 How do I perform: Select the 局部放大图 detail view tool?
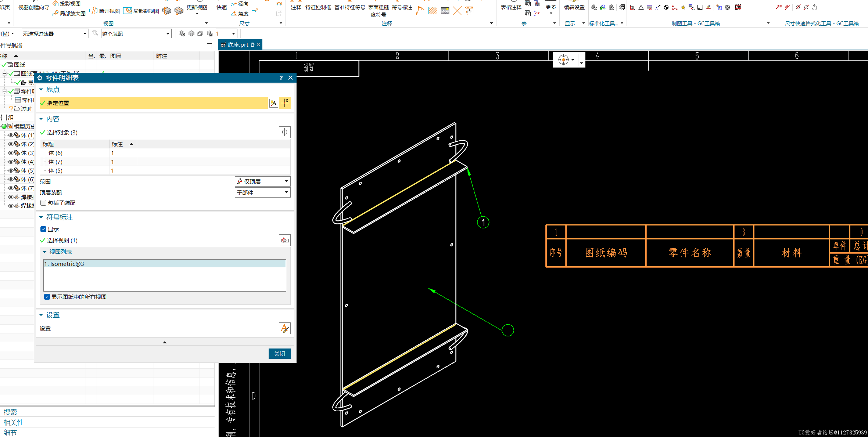coord(69,14)
